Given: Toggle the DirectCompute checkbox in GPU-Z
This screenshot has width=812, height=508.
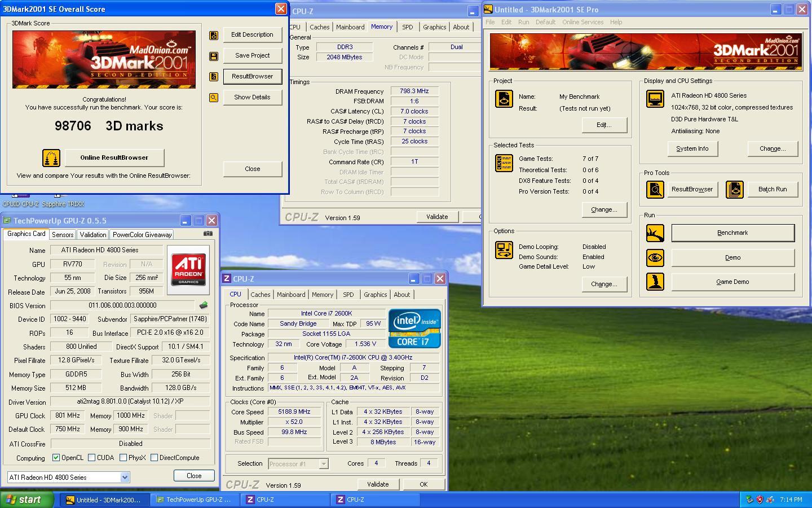Looking at the screenshot, I should (x=154, y=458).
